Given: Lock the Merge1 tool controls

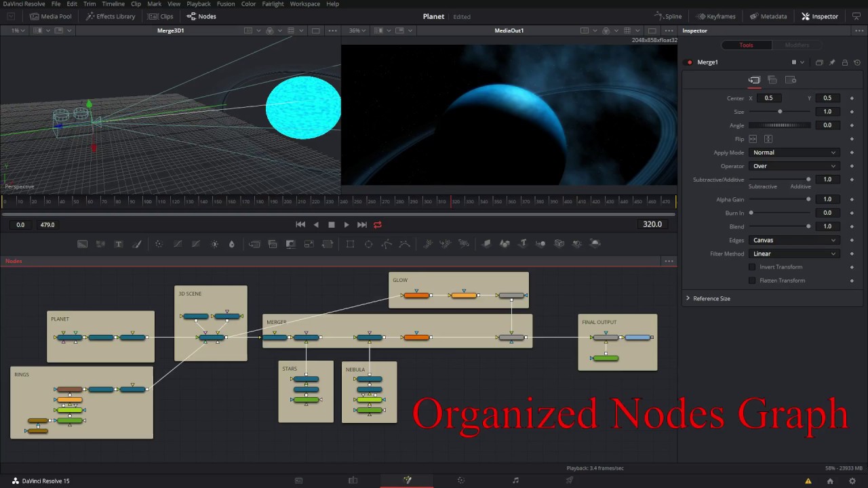Looking at the screenshot, I should 845,62.
